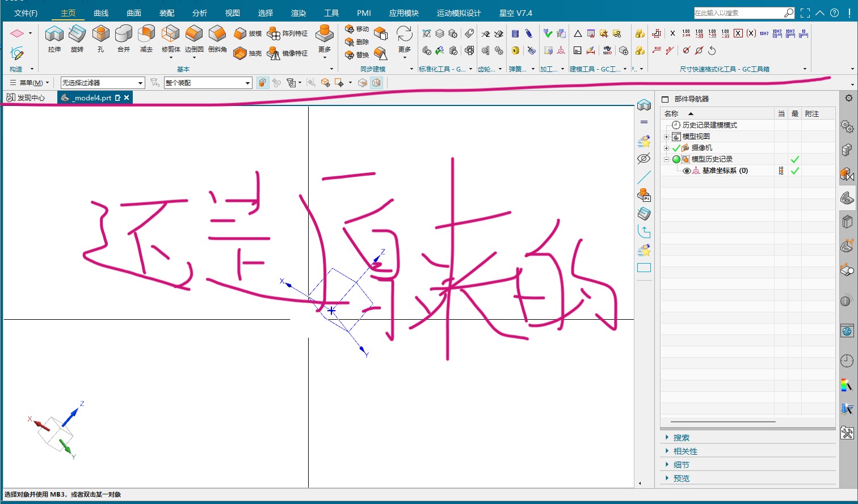The image size is (858, 504).
Task: Open the 镜像特征 (Mirror Feature) tool
Action: (288, 53)
